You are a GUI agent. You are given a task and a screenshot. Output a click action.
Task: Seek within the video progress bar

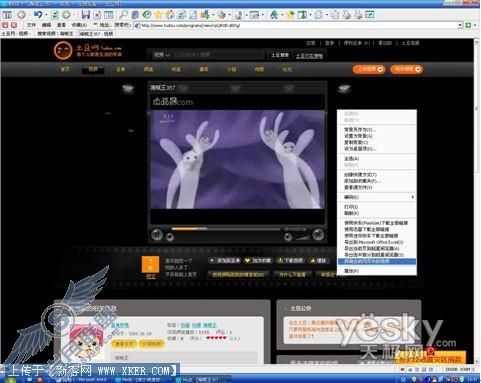pyautogui.click(x=226, y=229)
